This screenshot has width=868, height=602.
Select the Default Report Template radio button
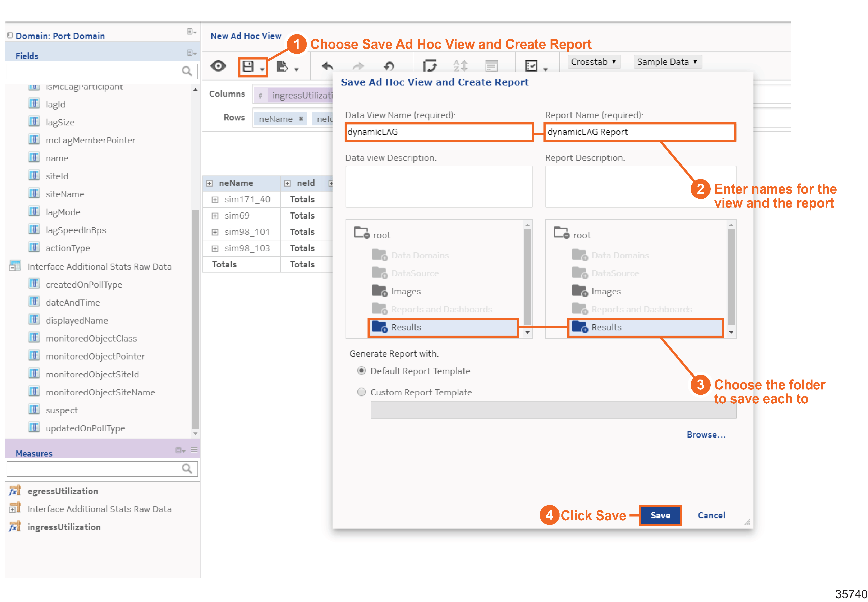(x=361, y=371)
